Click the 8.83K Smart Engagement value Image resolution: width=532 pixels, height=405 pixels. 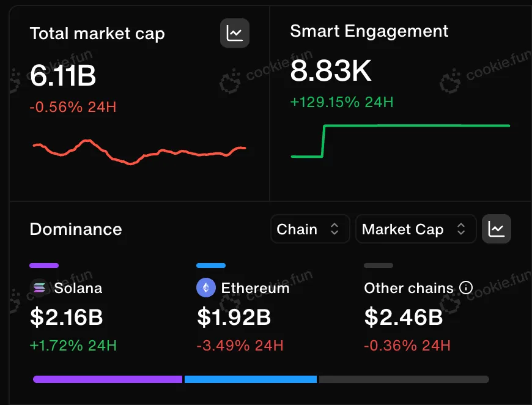[330, 72]
